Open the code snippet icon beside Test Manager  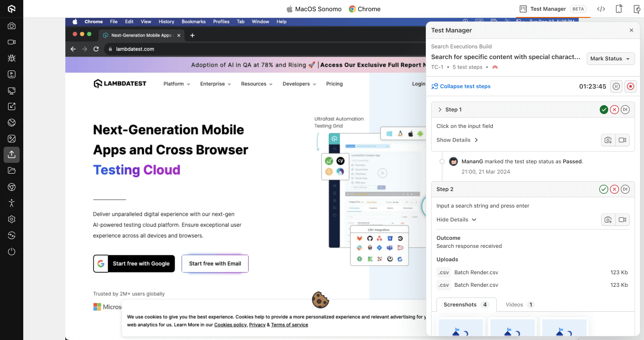coord(601,8)
